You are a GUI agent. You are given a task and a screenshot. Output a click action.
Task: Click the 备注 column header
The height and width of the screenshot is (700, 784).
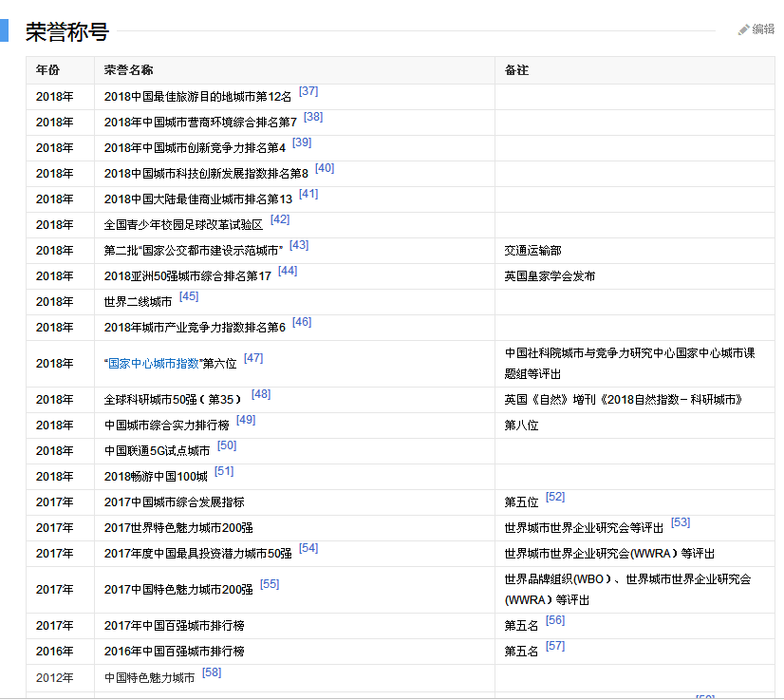[x=517, y=70]
